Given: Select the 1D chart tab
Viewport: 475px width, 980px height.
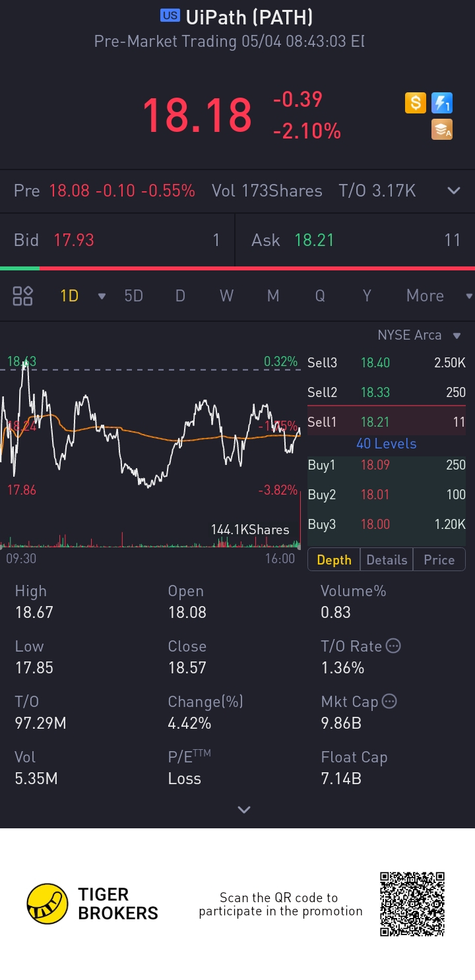Looking at the screenshot, I should point(69,295).
